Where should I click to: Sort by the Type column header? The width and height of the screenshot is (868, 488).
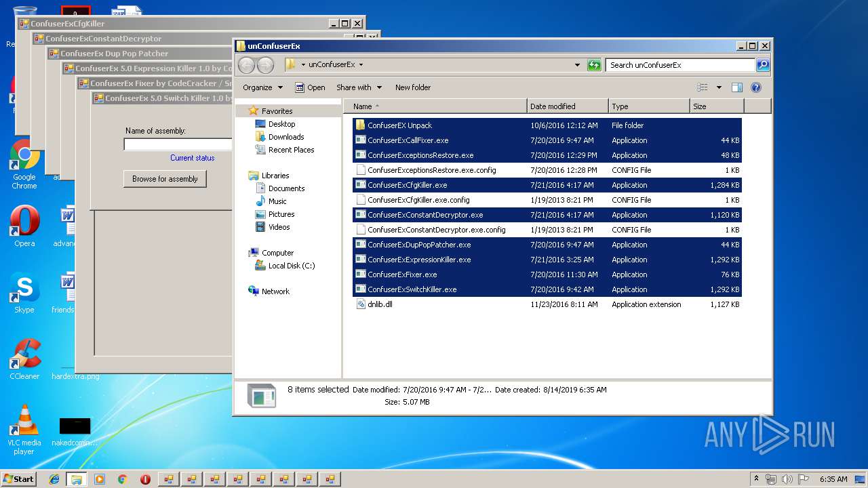(x=649, y=106)
